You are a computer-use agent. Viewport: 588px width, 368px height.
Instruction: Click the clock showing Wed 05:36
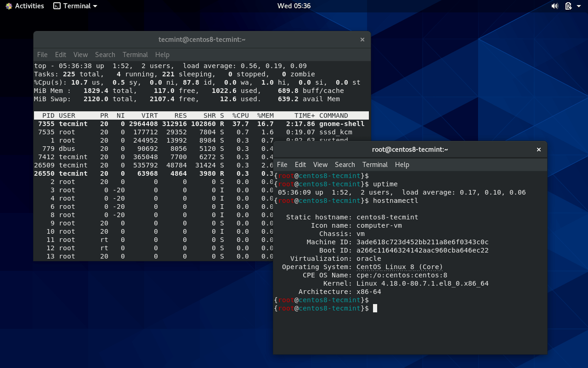tap(294, 6)
